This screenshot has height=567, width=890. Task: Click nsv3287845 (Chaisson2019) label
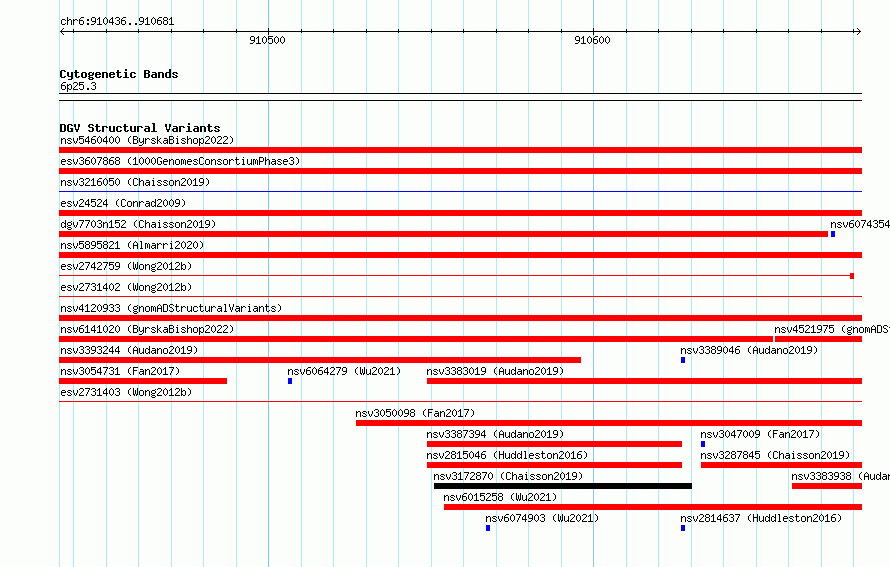(x=775, y=455)
